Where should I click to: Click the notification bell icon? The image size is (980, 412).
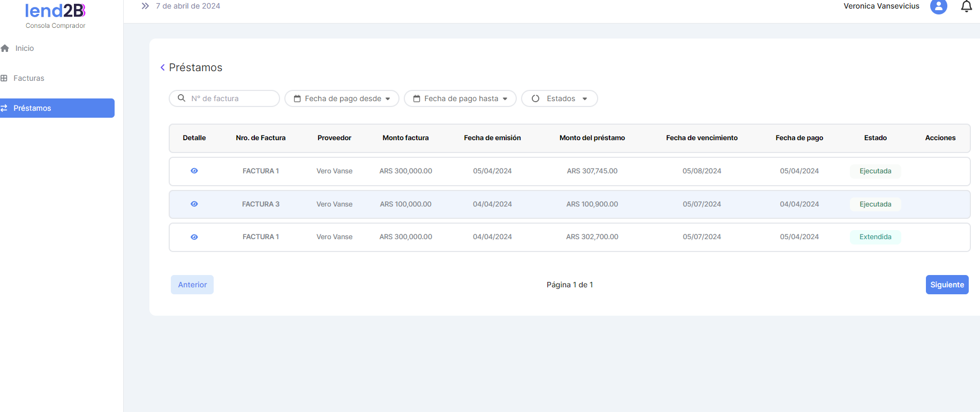[966, 6]
